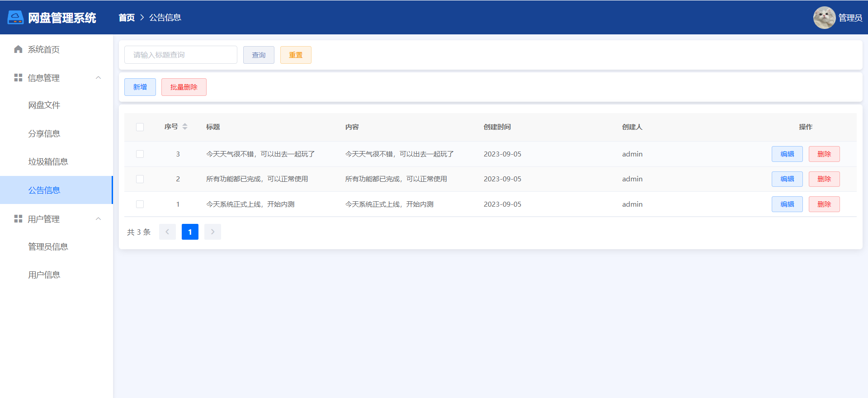Viewport: 868px width, 398px height.
Task: Click the 内容 column header
Action: pyautogui.click(x=352, y=127)
